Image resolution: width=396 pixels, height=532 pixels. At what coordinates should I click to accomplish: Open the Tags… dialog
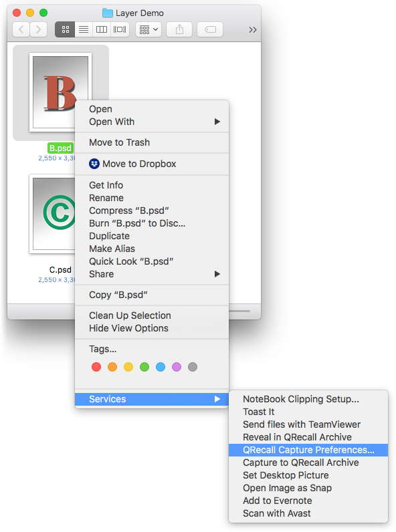[x=151, y=349]
